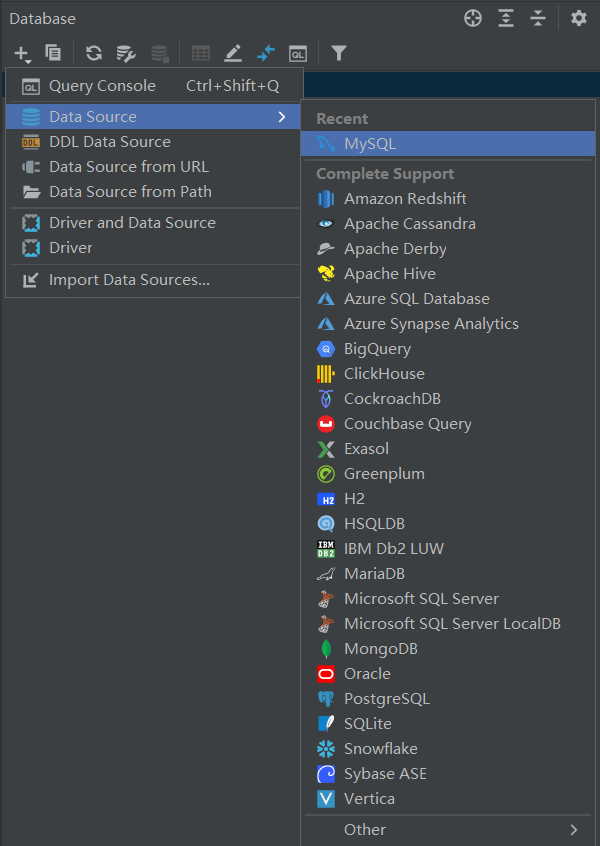Click the Select Opened File target icon

(473, 18)
